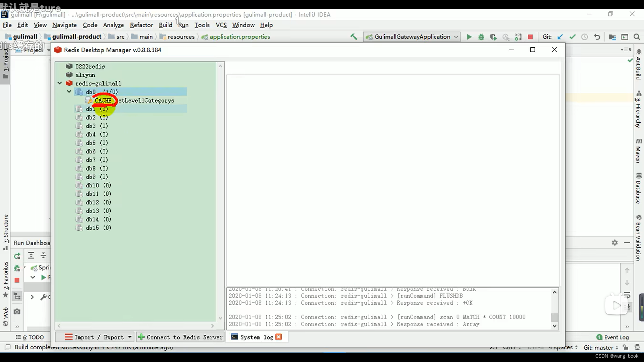Update project via Git blue arrow
This screenshot has height=362, width=644.
[x=560, y=37]
